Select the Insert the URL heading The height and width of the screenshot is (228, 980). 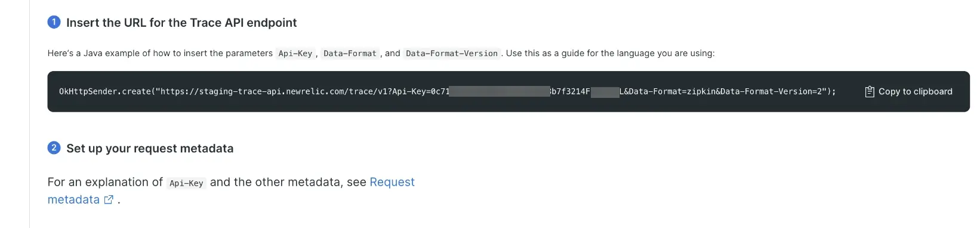181,23
